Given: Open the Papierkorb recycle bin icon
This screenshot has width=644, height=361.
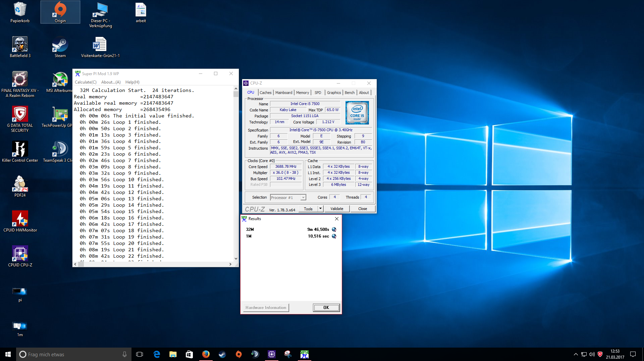Looking at the screenshot, I should pyautogui.click(x=20, y=12).
